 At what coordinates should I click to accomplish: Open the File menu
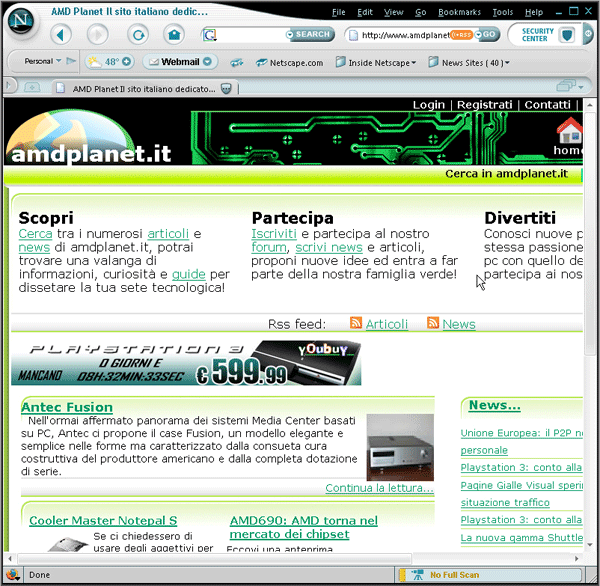coord(338,12)
